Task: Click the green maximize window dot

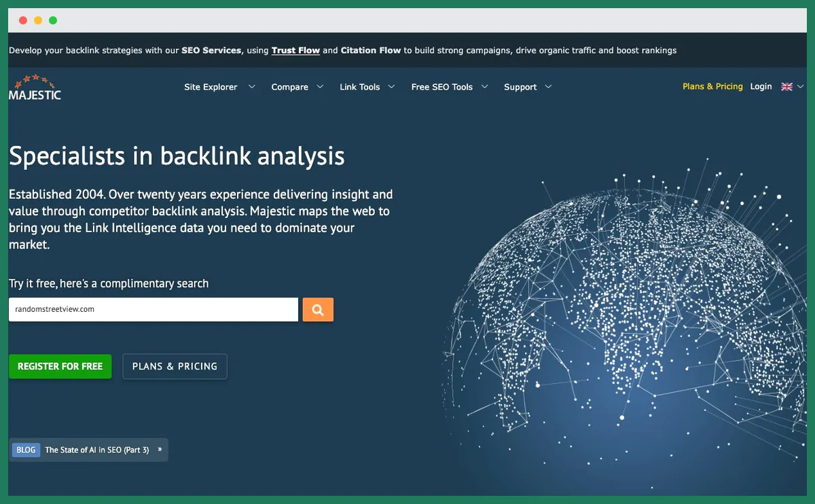Action: [x=53, y=20]
